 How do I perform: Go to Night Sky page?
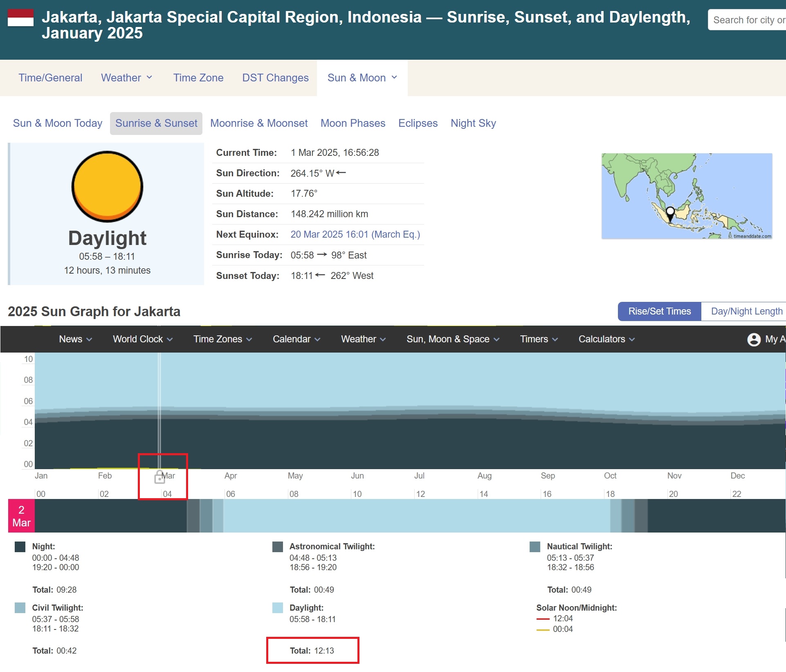[x=473, y=123]
